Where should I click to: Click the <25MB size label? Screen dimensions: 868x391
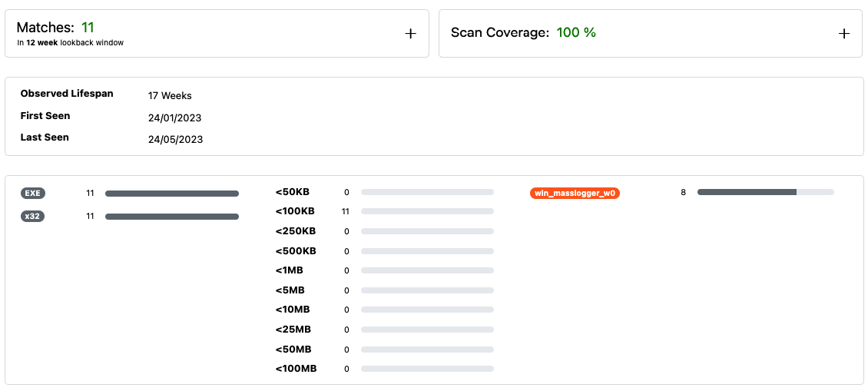(x=293, y=330)
